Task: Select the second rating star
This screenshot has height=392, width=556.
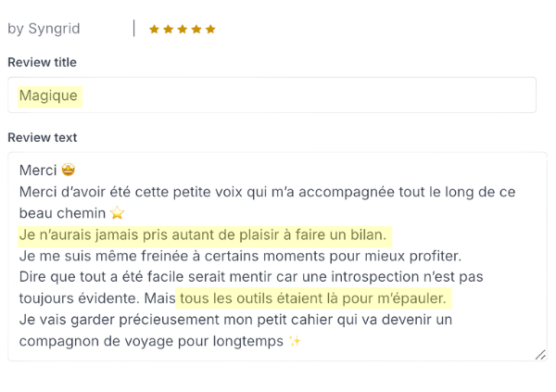Action: (169, 29)
